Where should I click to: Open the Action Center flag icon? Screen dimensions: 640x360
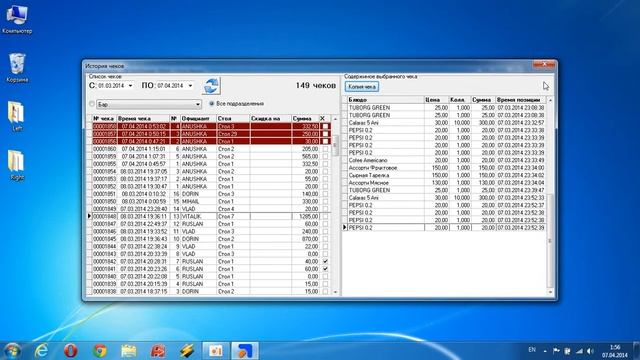click(556, 351)
